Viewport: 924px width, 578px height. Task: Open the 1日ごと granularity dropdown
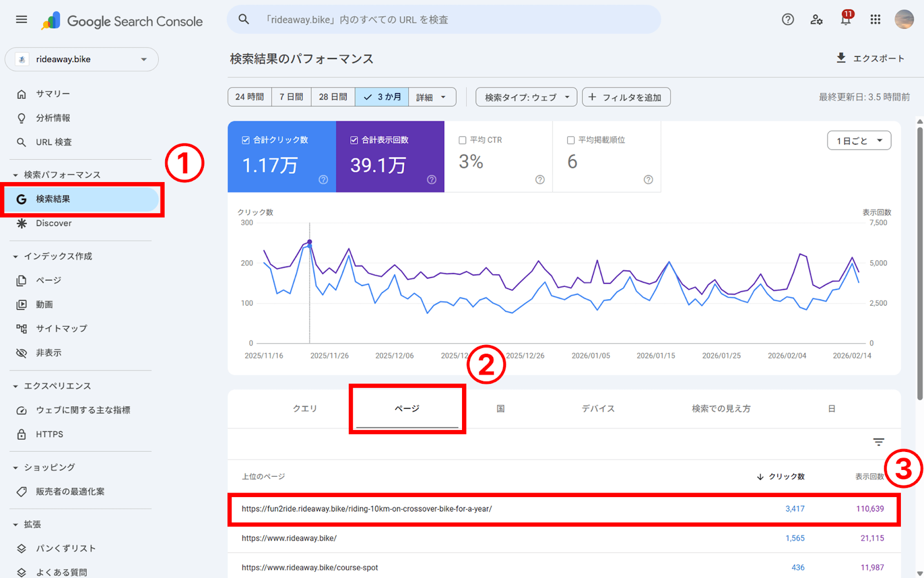[x=859, y=140]
